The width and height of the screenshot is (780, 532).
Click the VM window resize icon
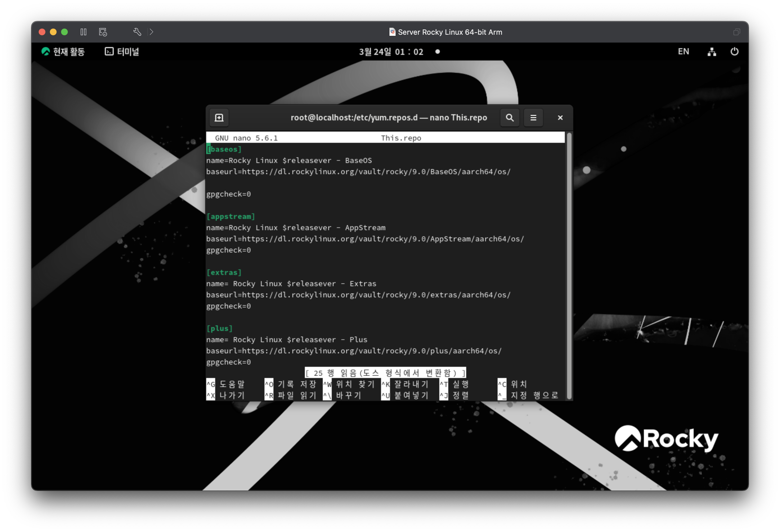[736, 32]
